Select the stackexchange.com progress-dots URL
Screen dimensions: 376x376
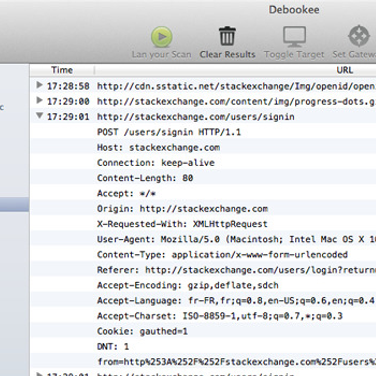tap(236, 102)
